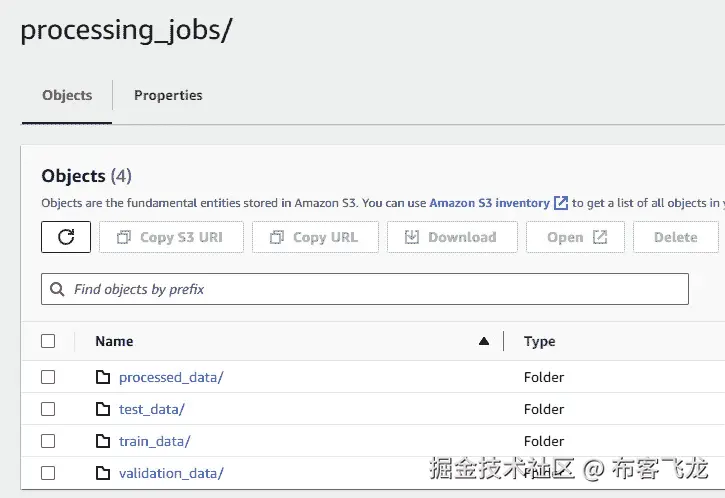725x498 pixels.
Task: Click folder icon beside processed_data/
Action: (x=103, y=377)
